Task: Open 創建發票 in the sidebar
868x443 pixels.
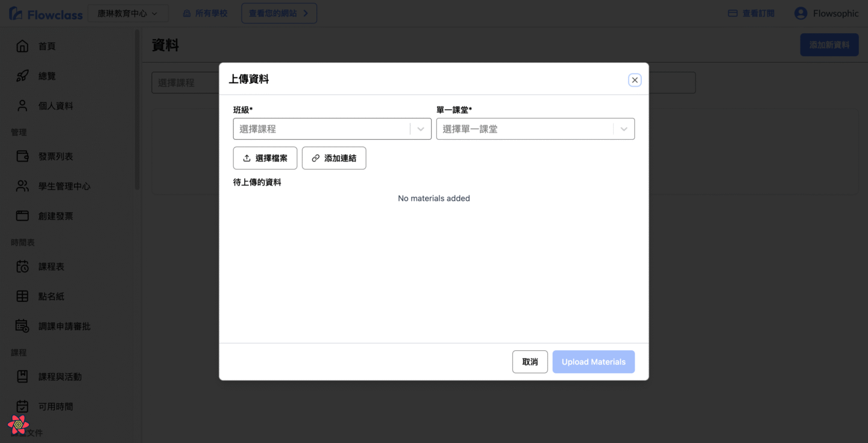Action: 55,216
